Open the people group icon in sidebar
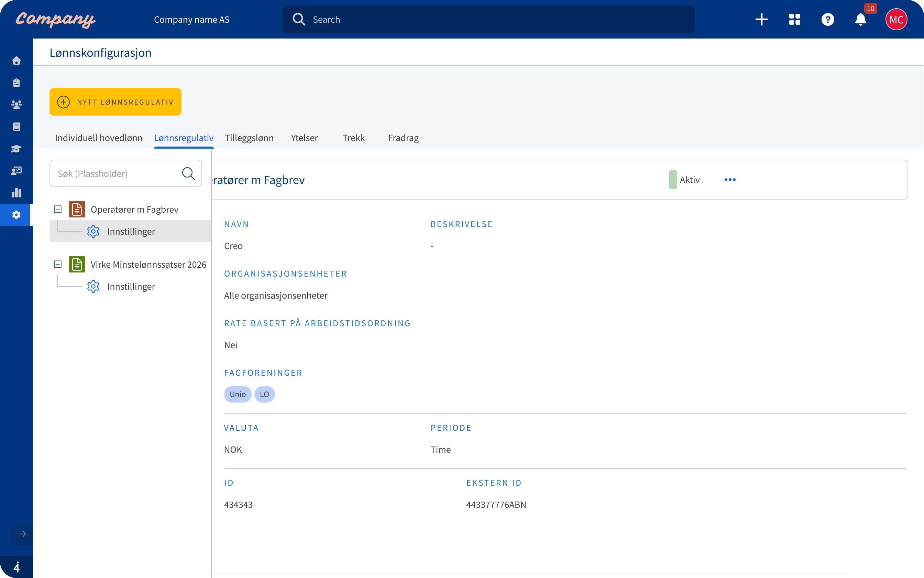Screen dimensions: 924x578 point(16,104)
